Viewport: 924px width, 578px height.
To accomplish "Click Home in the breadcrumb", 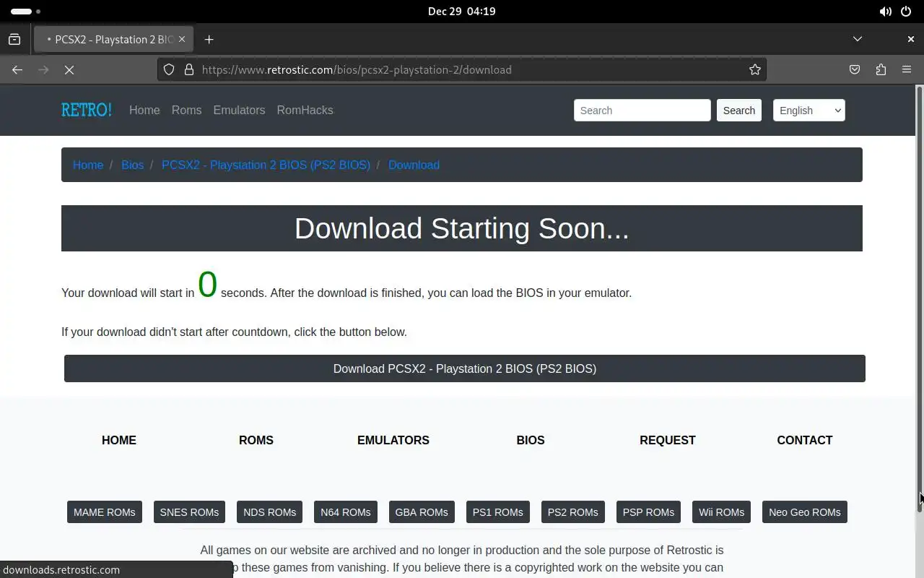I will [88, 165].
